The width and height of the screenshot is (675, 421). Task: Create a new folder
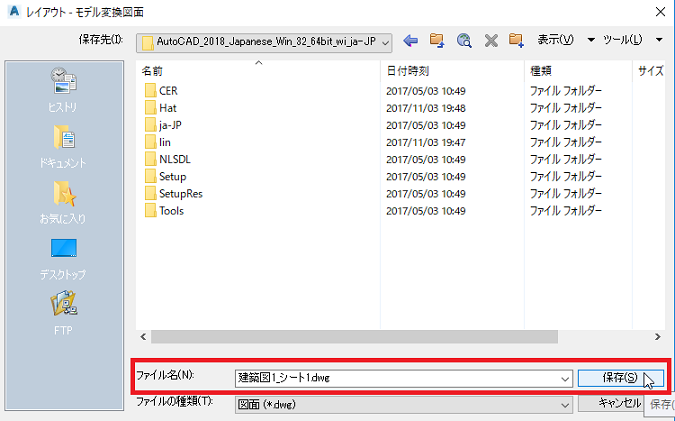(516, 40)
